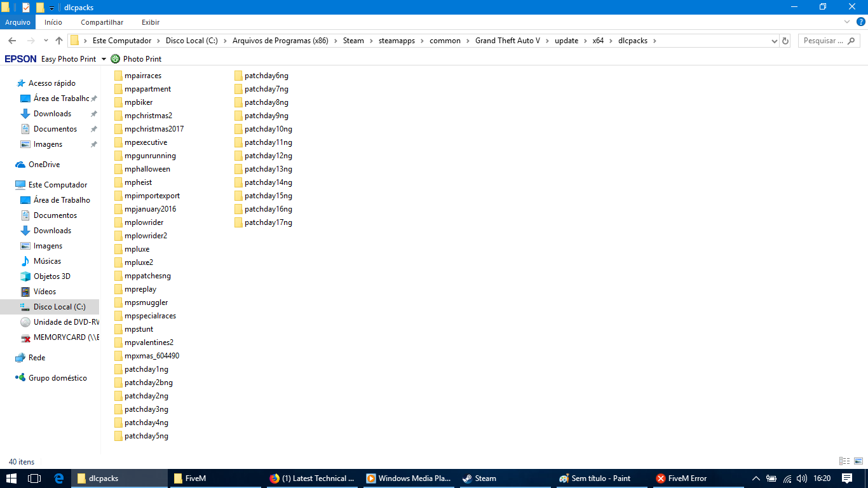Click the search box Pesquisar

pos(829,41)
